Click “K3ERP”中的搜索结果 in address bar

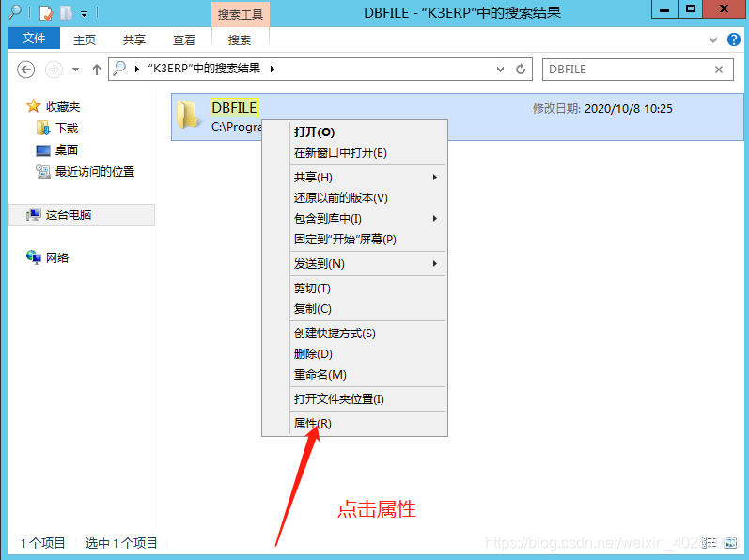point(204,69)
